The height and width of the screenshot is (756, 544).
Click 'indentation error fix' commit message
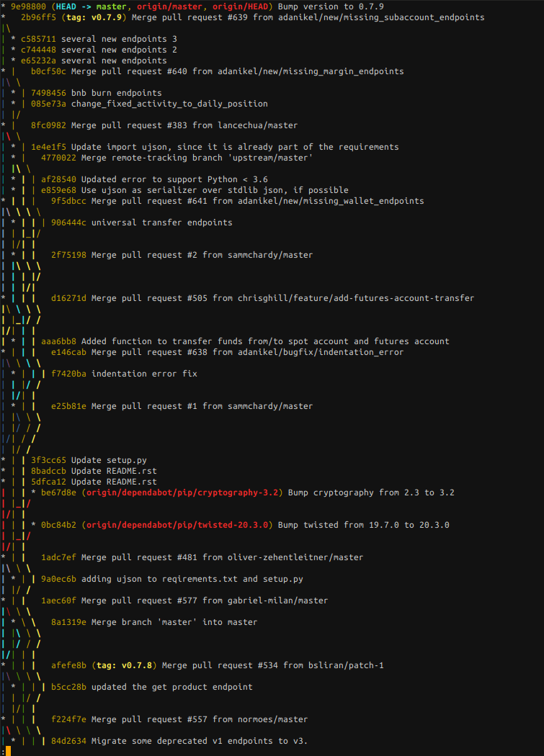point(144,374)
